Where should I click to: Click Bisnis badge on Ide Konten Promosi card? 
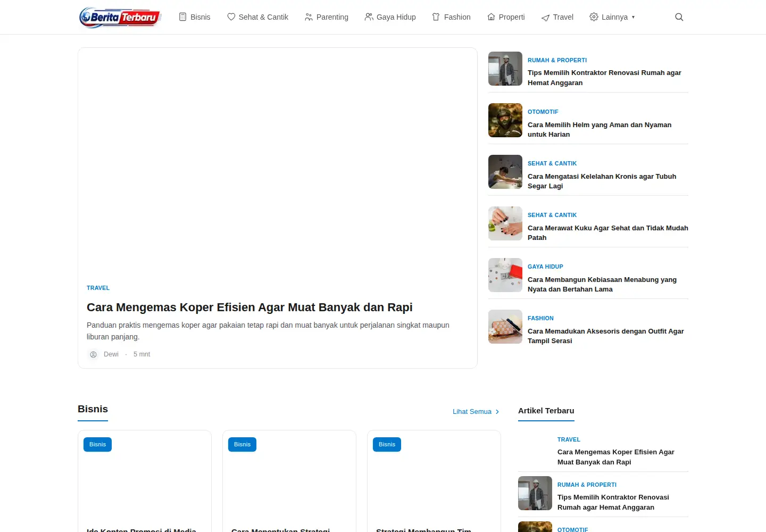pos(97,444)
